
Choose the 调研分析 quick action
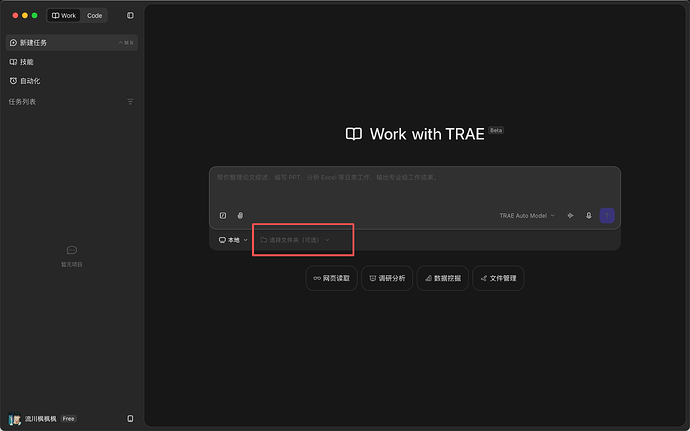(387, 278)
